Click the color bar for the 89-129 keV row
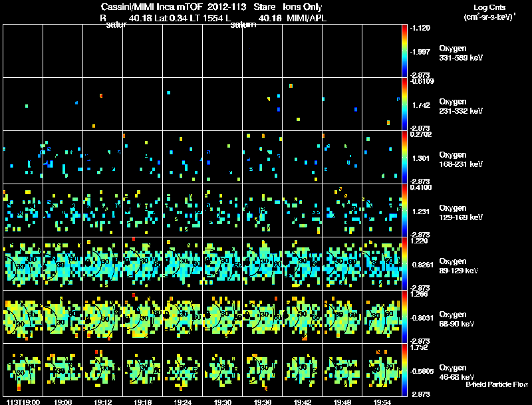 [404, 263]
